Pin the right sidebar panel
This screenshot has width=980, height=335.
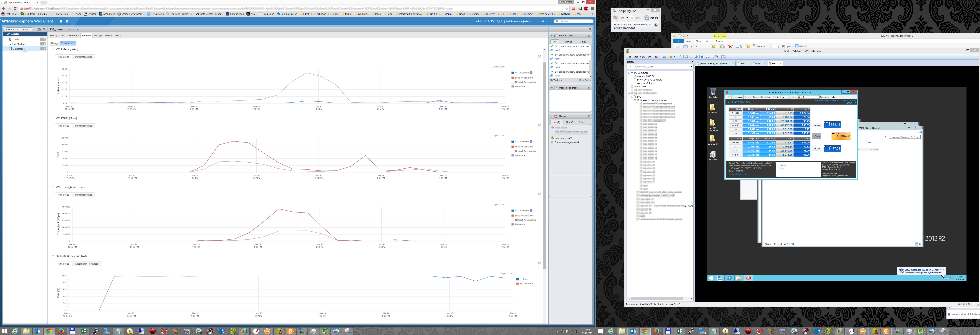click(590, 29)
